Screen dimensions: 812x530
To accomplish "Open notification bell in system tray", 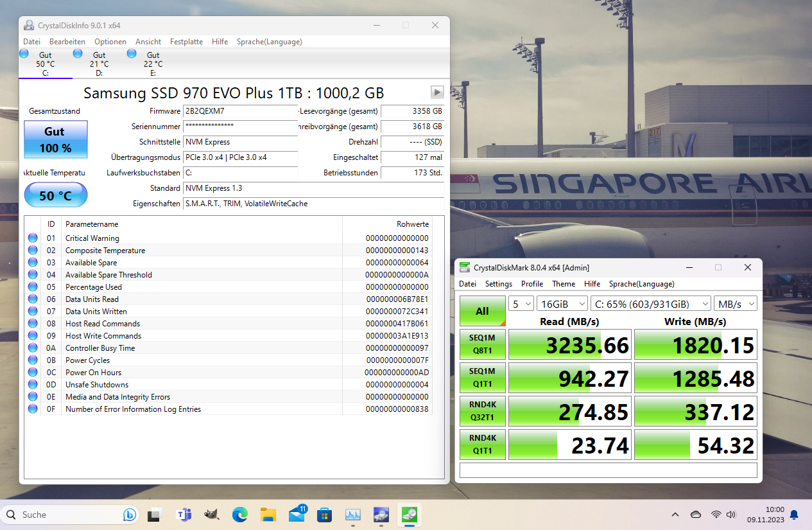I will (794, 515).
